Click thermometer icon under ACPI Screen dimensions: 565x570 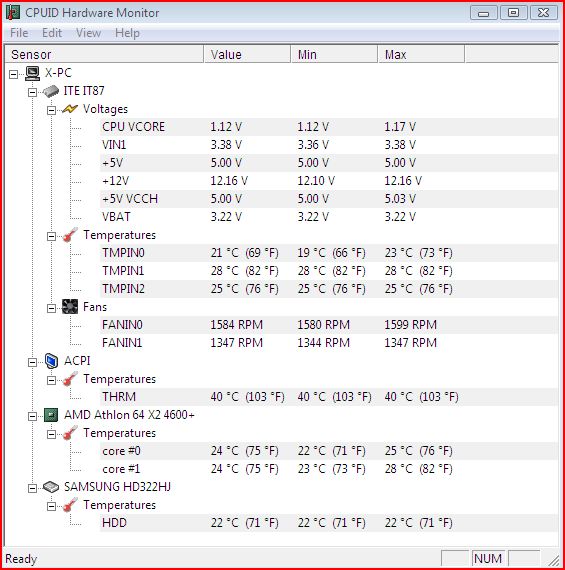tap(70, 379)
